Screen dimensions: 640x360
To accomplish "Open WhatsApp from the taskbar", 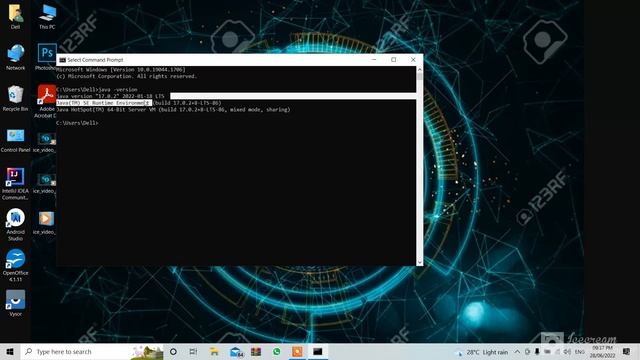I will [x=277, y=351].
